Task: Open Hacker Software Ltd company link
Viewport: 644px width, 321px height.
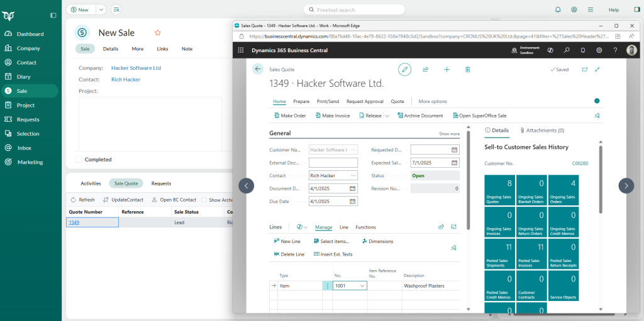Action: (x=136, y=68)
